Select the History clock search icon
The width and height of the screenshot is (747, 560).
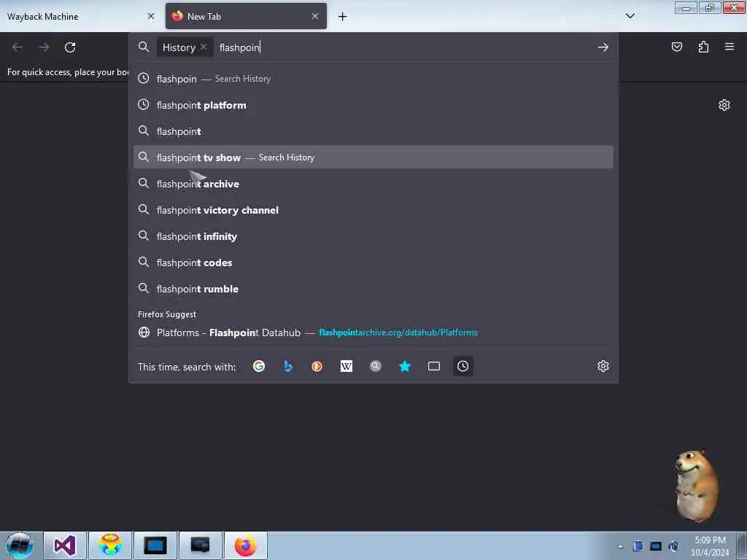pos(462,366)
